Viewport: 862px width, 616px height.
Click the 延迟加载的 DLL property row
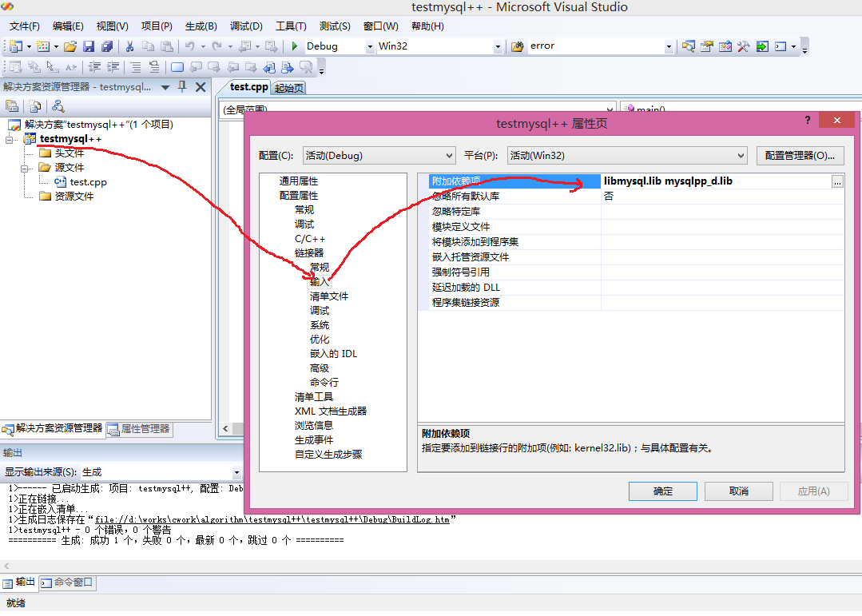pos(631,288)
